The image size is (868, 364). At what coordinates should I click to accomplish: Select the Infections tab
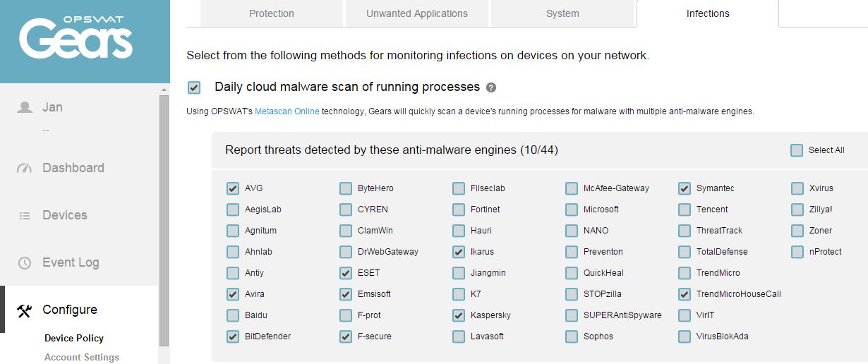(708, 13)
